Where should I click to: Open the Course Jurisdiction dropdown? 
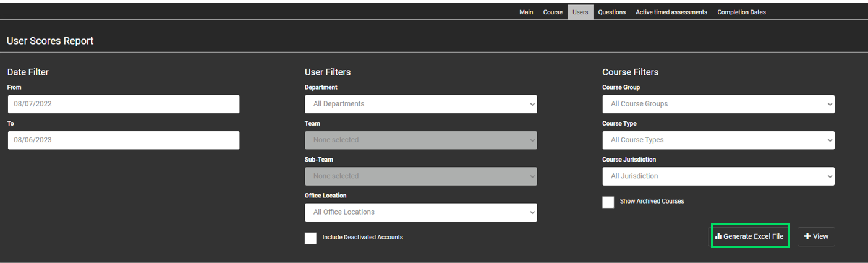[718, 176]
